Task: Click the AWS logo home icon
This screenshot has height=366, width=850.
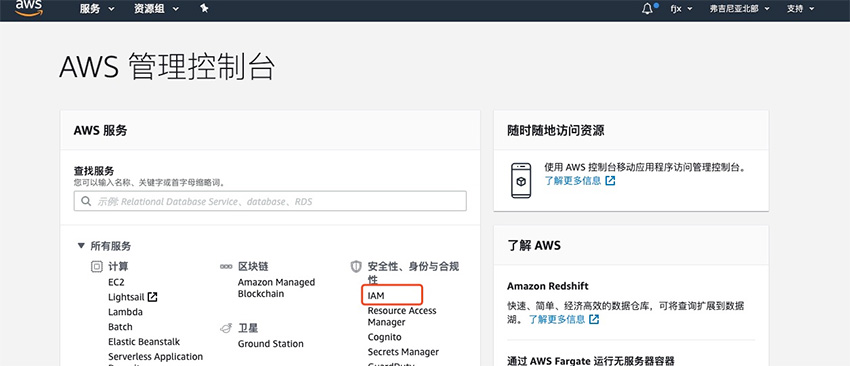Action: pyautogui.click(x=29, y=8)
